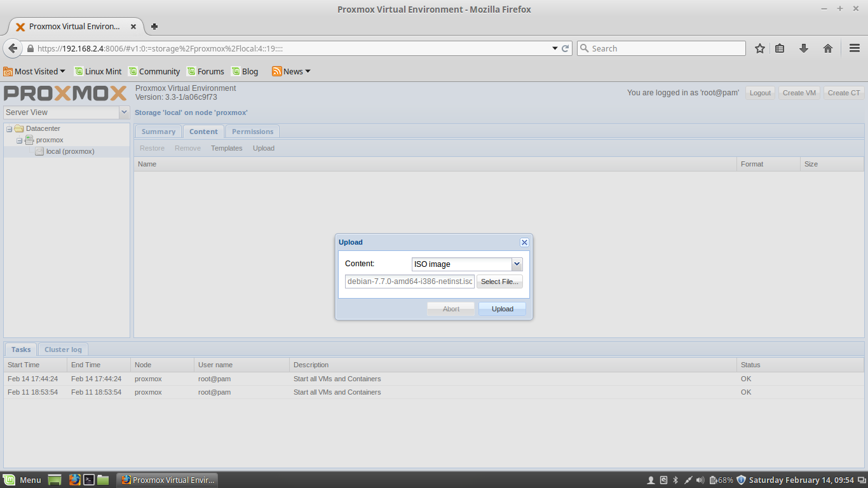Open the Server View dropdown

pos(124,112)
